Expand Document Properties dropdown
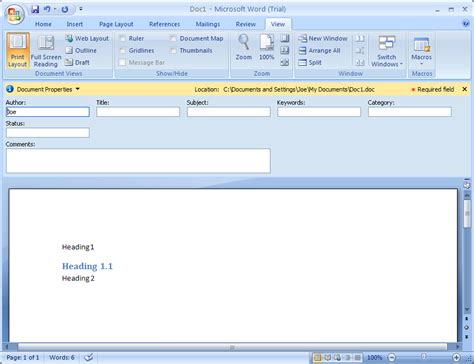The height and width of the screenshot is (364, 474). pos(78,89)
